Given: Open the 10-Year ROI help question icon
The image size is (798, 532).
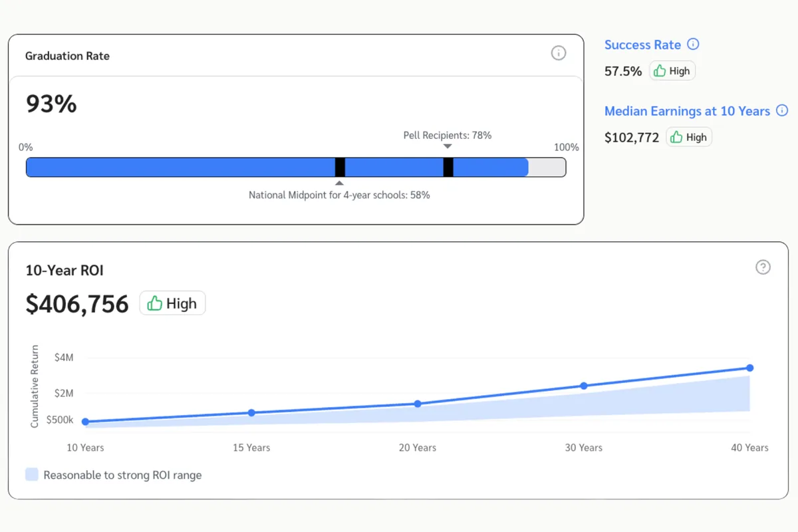Looking at the screenshot, I should tap(763, 267).
